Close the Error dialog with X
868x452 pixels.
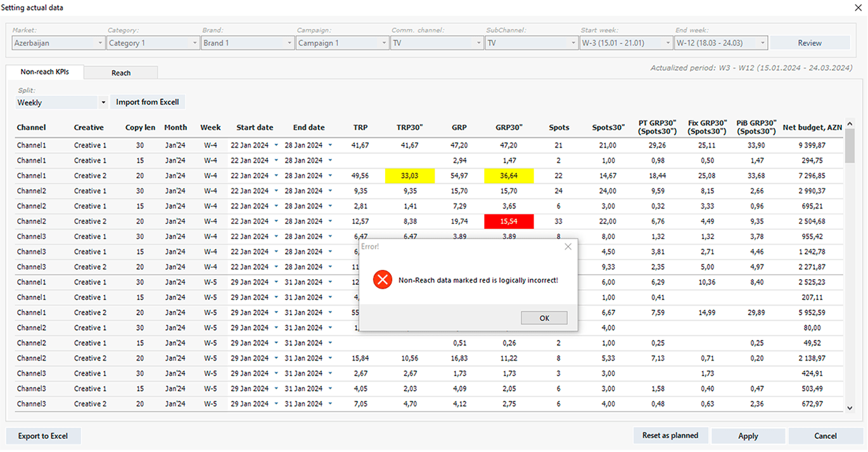(x=568, y=247)
